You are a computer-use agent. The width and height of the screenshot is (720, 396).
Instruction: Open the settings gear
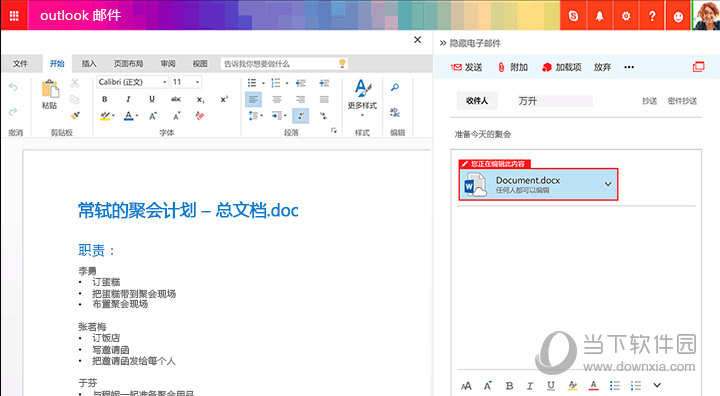626,16
